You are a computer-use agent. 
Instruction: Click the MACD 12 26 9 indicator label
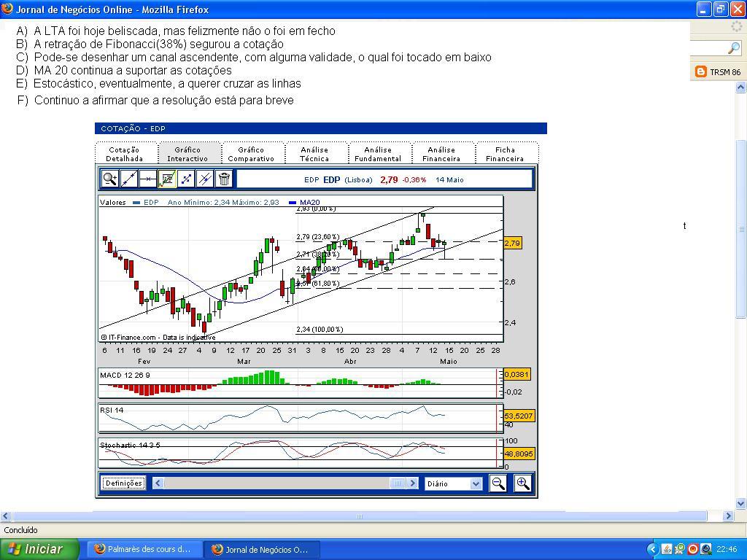pos(125,376)
